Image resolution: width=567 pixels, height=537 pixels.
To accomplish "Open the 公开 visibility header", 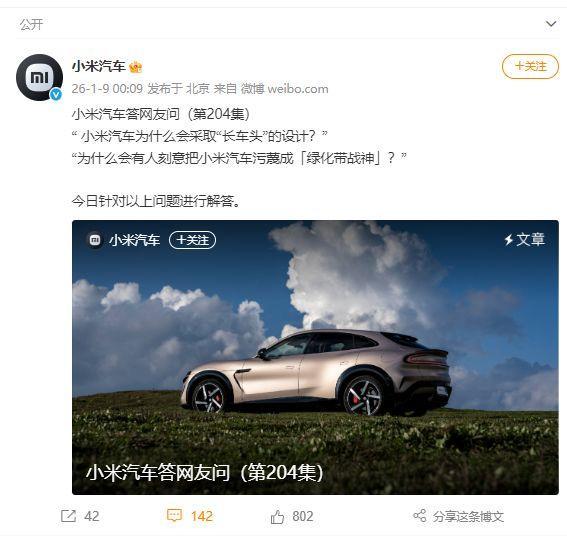I will [x=31, y=25].
